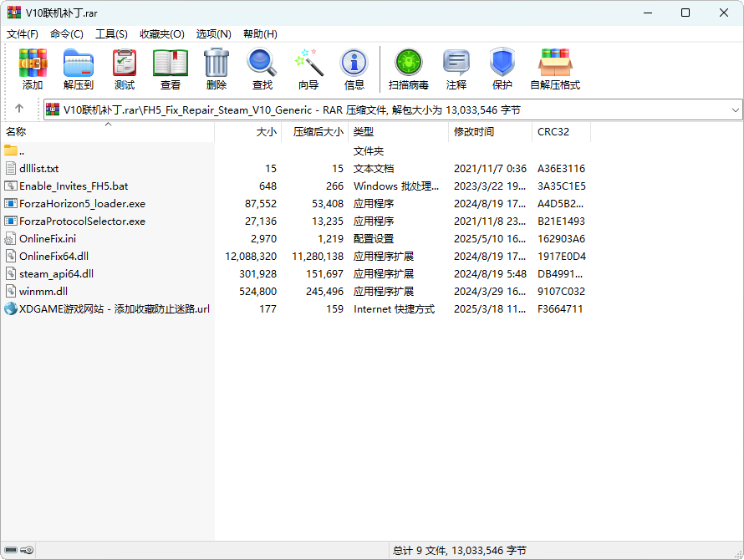This screenshot has height=560, width=744.
Task: Run 扫描病毒 virus scan icon
Action: [x=408, y=69]
